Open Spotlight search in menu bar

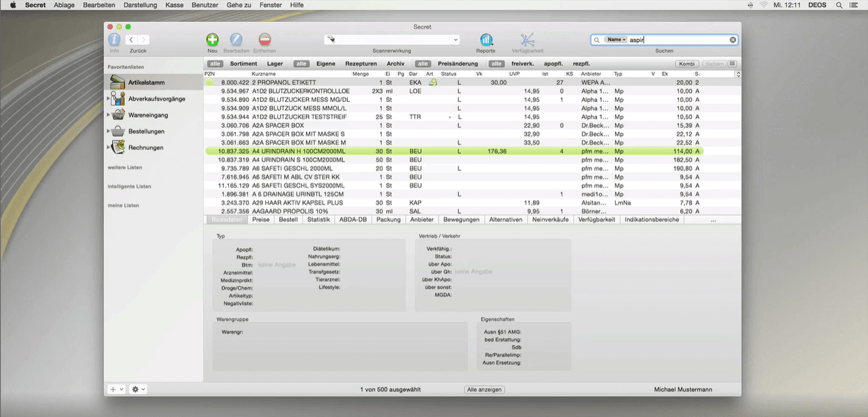(x=838, y=5)
